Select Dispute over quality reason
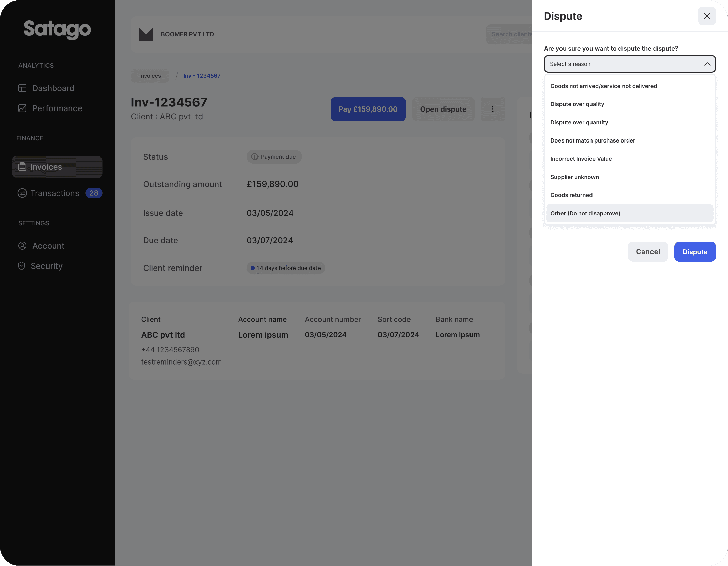 [577, 104]
